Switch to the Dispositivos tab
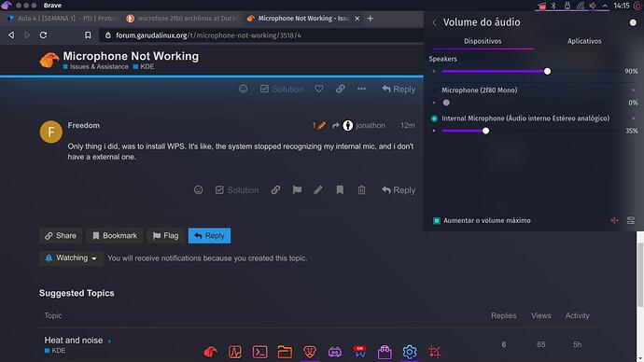This screenshot has height=362, width=644. tap(483, 41)
